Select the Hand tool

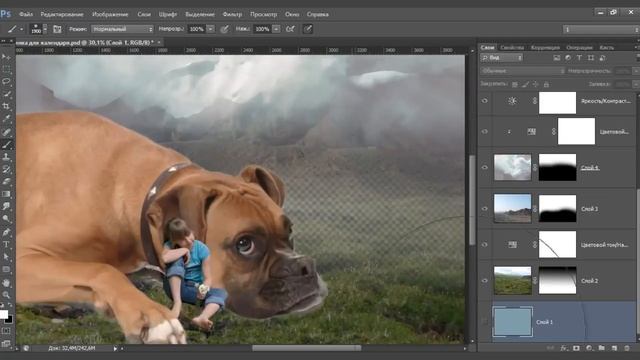[x=6, y=282]
